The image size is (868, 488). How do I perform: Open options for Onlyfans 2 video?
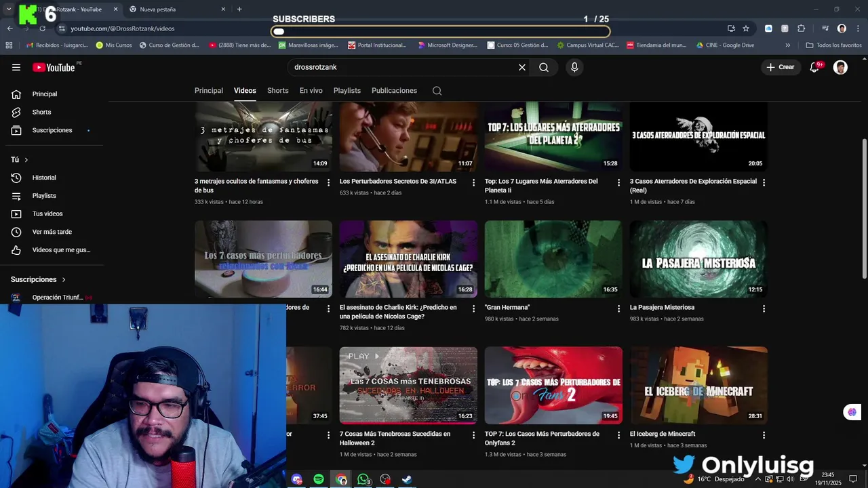point(618,435)
